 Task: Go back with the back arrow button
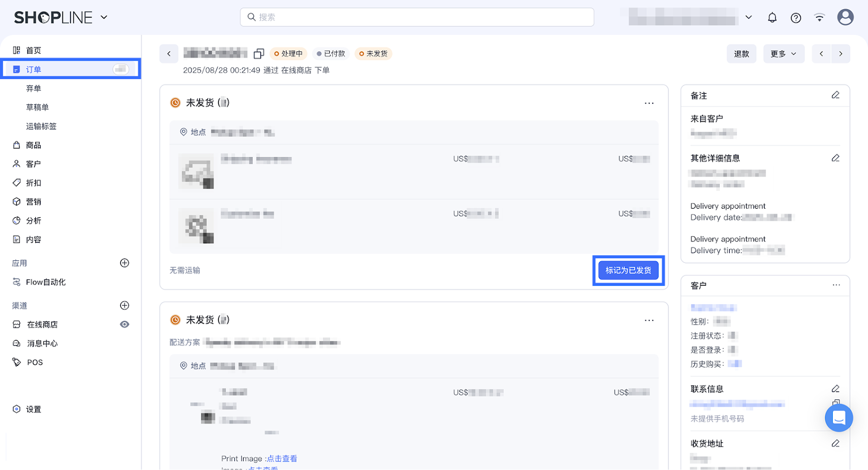click(169, 54)
